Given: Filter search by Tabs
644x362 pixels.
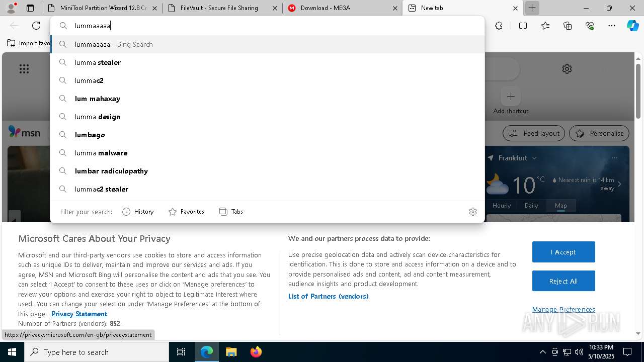Looking at the screenshot, I should point(231,212).
